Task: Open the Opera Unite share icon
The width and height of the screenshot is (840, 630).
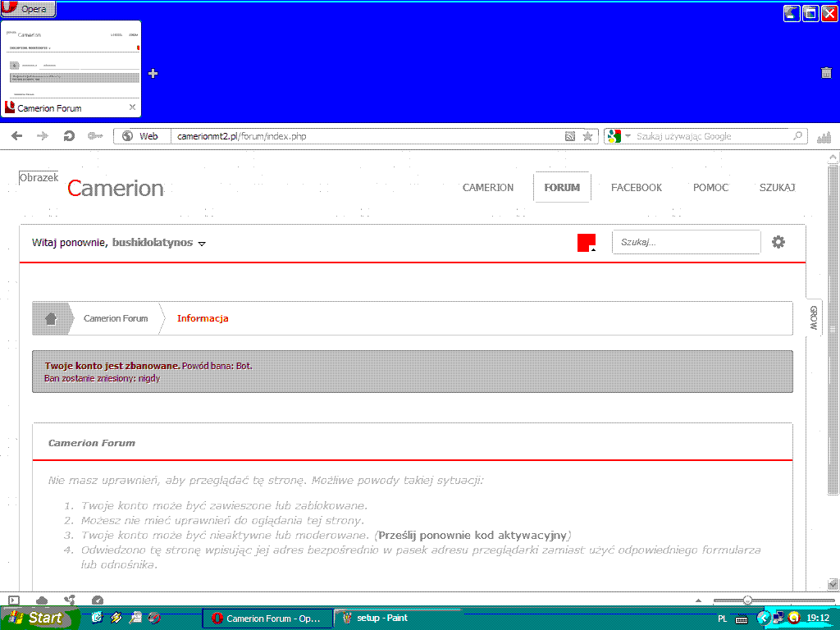Action: [70, 600]
